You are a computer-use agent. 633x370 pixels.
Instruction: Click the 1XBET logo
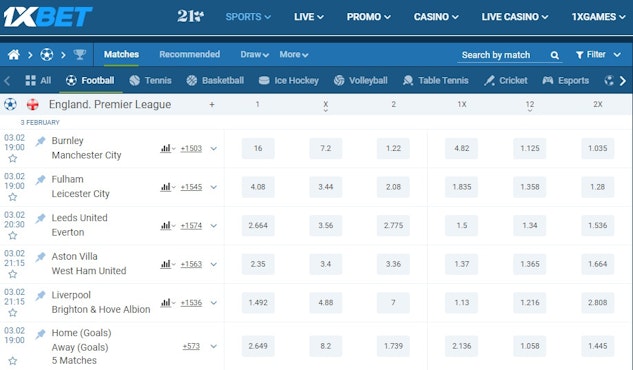pos(48,17)
